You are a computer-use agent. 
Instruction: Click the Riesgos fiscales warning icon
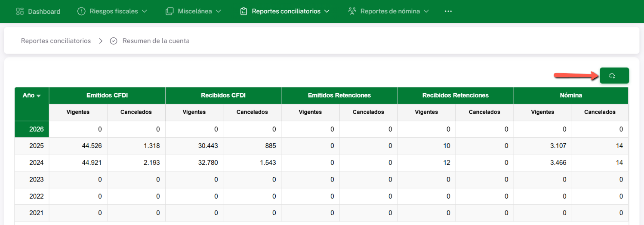[x=81, y=11]
